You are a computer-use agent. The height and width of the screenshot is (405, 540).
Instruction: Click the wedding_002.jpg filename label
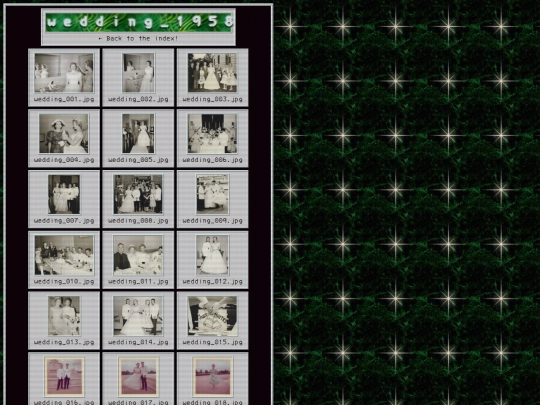[x=138, y=99]
